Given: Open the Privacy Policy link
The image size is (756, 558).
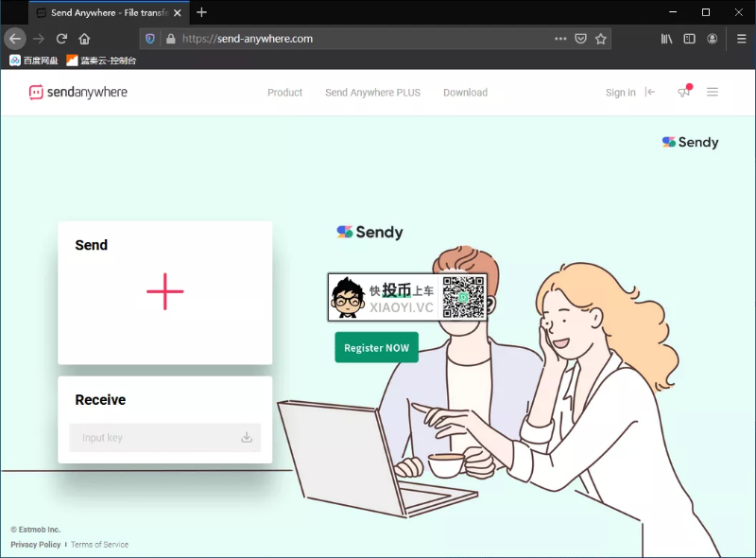Looking at the screenshot, I should (x=36, y=545).
